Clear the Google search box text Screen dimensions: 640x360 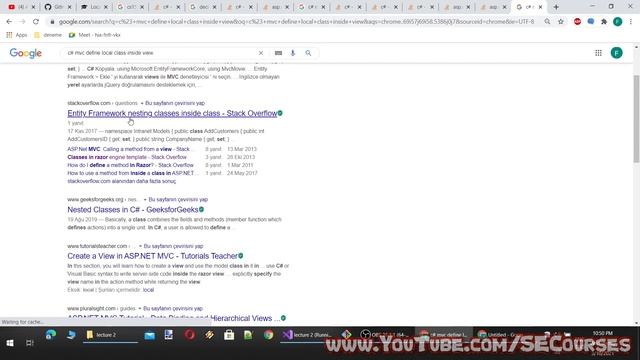(x=261, y=53)
